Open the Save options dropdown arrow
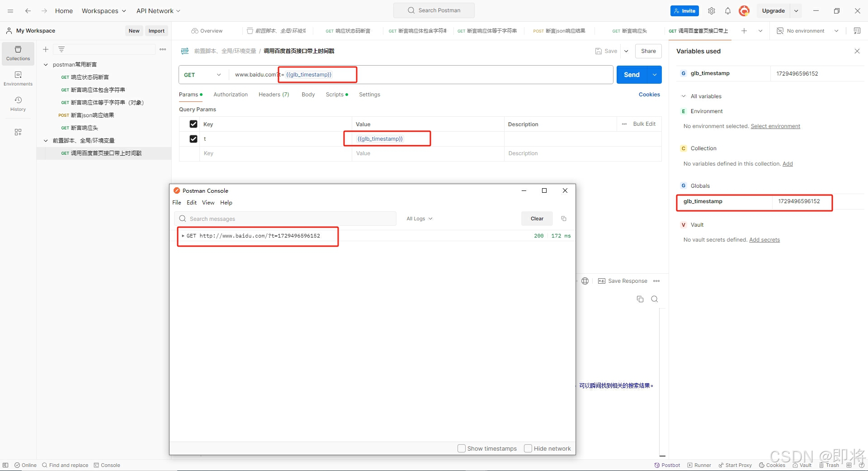The height and width of the screenshot is (471, 868). [626, 51]
